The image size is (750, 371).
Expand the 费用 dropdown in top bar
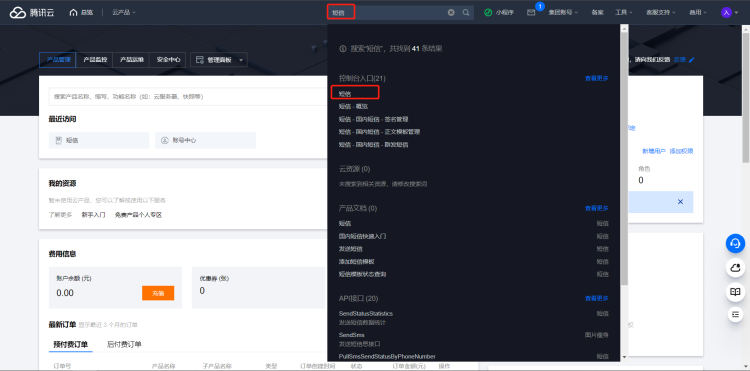[x=698, y=12]
